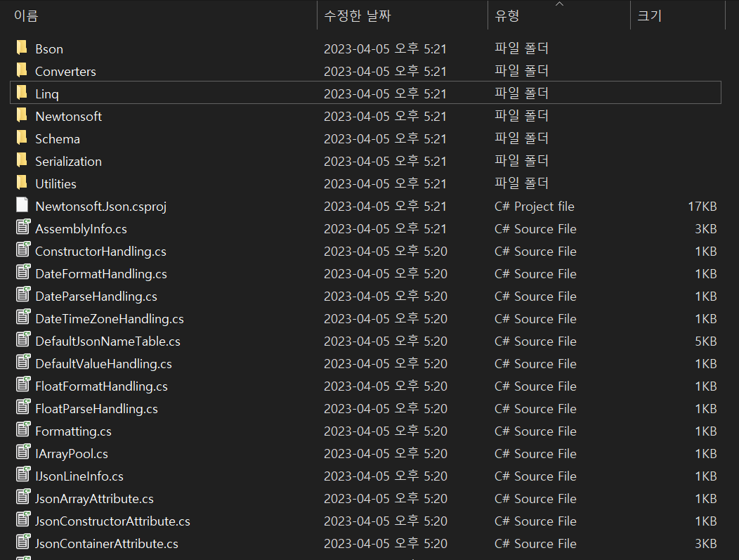The width and height of the screenshot is (739, 560).
Task: Select the Serialization folder name
Action: tap(68, 162)
